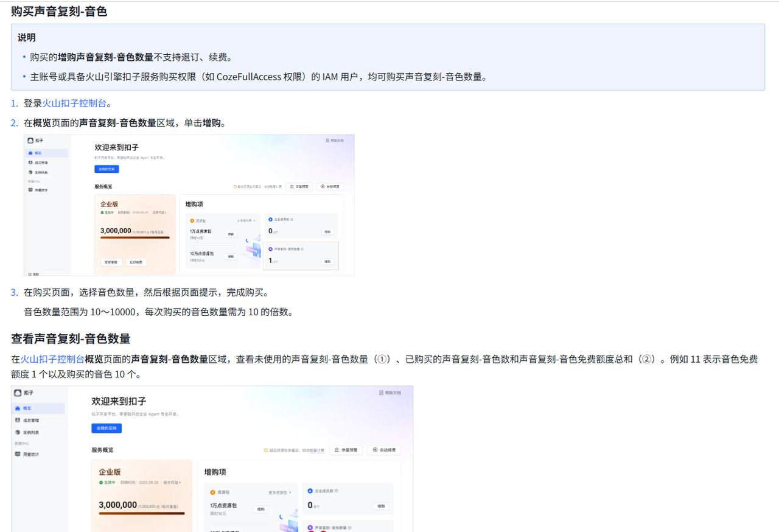Click the 3,000,000 progress bar in lower screenshot
The width and height of the screenshot is (779, 532).
click(x=142, y=514)
